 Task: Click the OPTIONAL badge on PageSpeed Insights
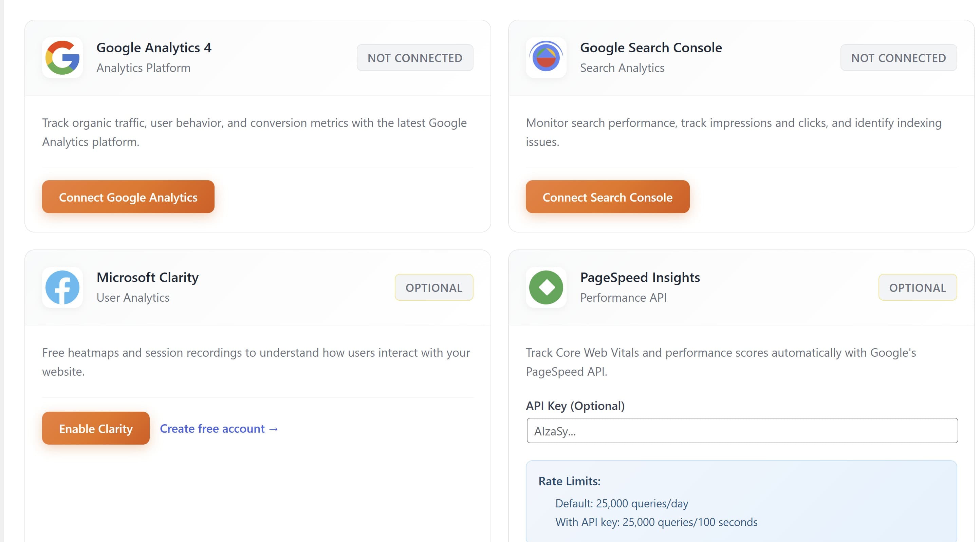(x=918, y=287)
